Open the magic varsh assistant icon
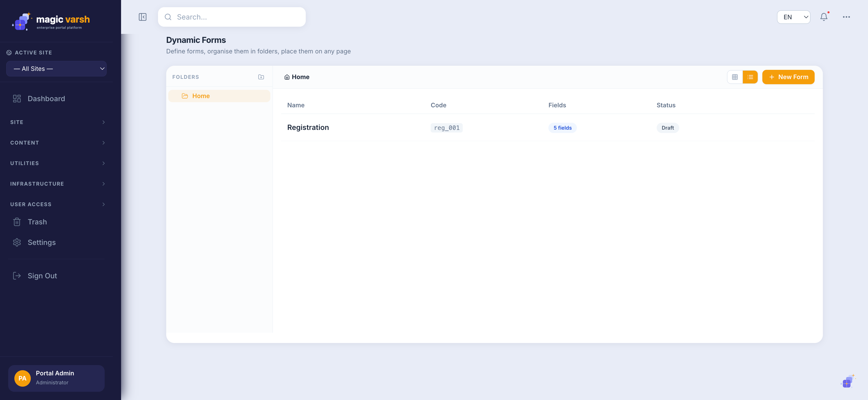The height and width of the screenshot is (400, 868). pos(848,382)
